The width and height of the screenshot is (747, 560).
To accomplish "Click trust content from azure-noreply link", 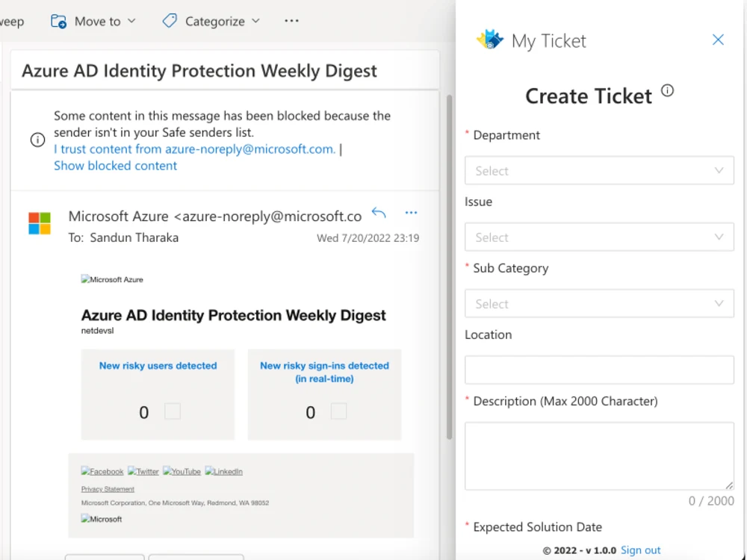I will coord(194,149).
